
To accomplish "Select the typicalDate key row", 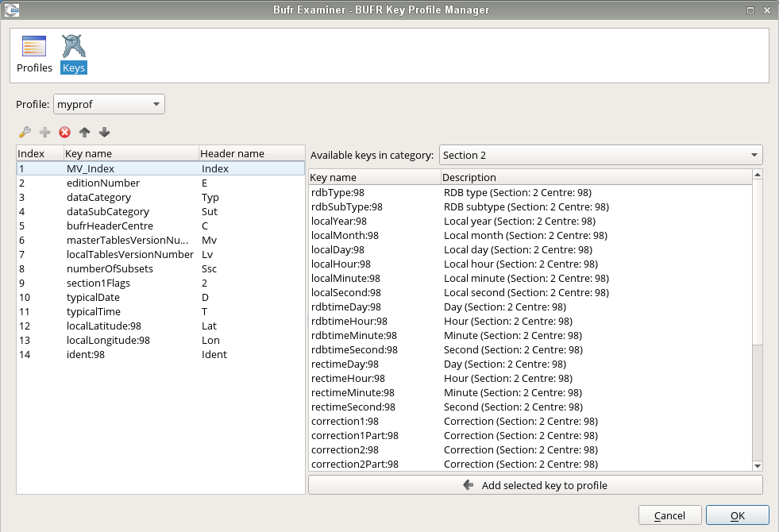I will coord(160,297).
